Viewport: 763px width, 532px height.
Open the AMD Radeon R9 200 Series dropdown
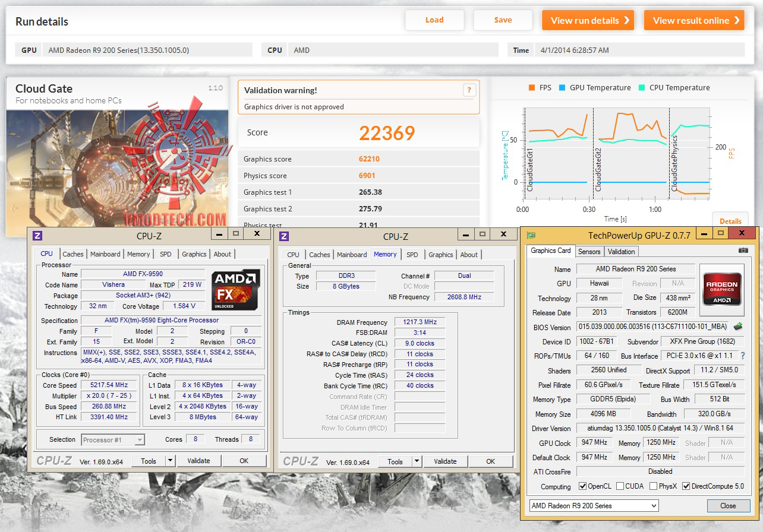click(594, 506)
